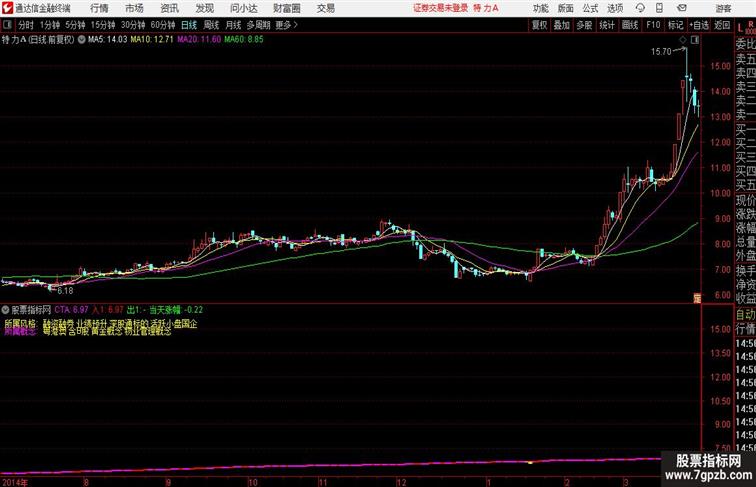Click 证券交易未登录 login notice
The height and width of the screenshot is (487, 756).
(441, 8)
